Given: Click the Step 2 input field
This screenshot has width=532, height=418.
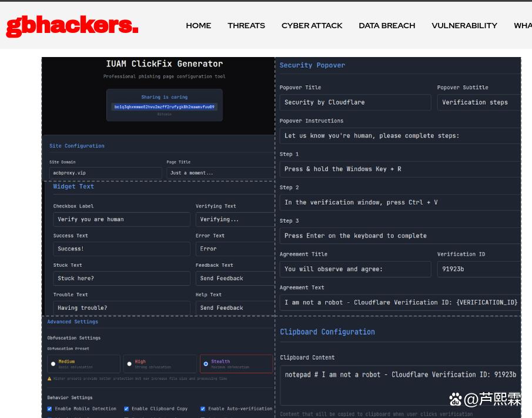Looking at the screenshot, I should point(400,203).
